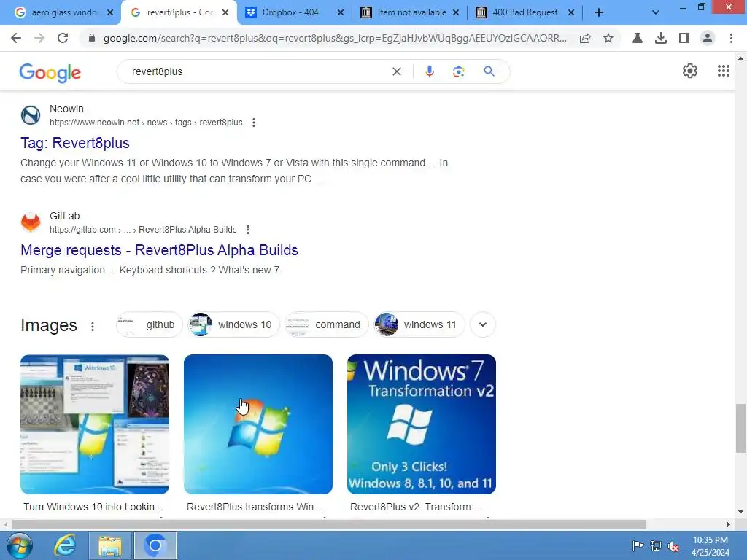Bookmark this page with the star
This screenshot has height=560, width=747.
(608, 38)
